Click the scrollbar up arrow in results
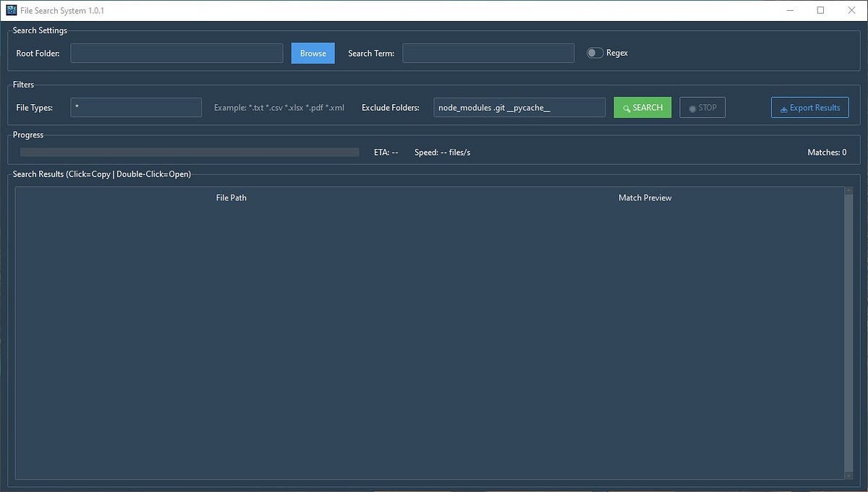The image size is (868, 492). (x=848, y=191)
